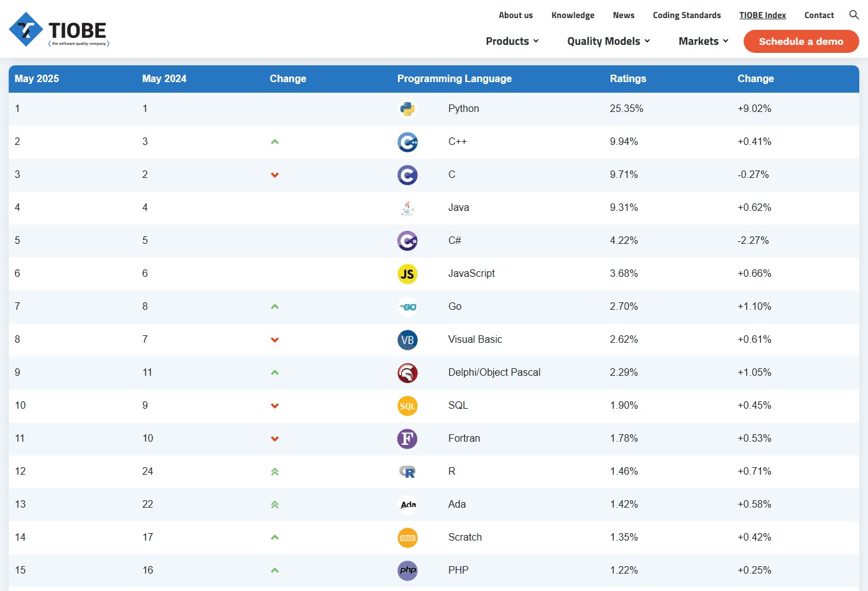Click green up arrow in Delphi row
Viewport: 868px width, 591px height.
coord(275,373)
